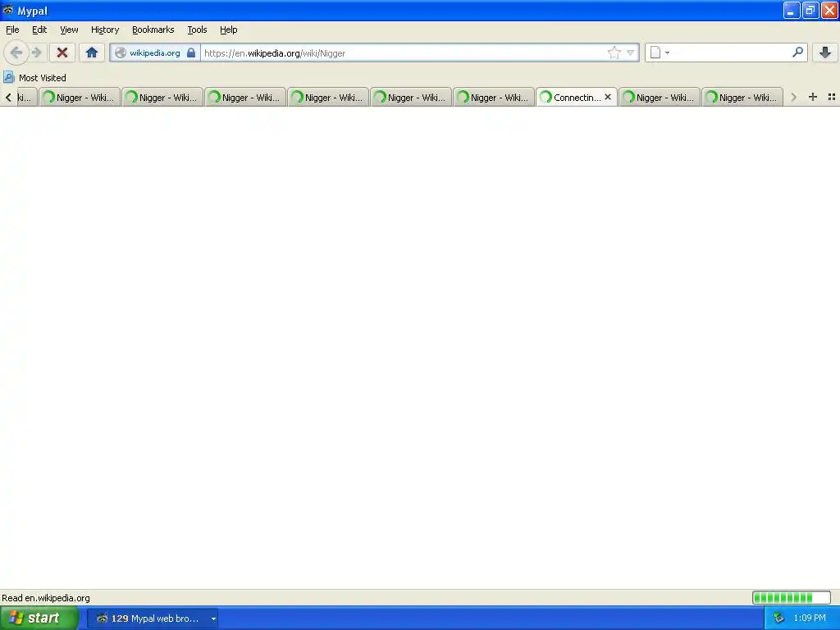Open the home page via house icon

(x=92, y=52)
